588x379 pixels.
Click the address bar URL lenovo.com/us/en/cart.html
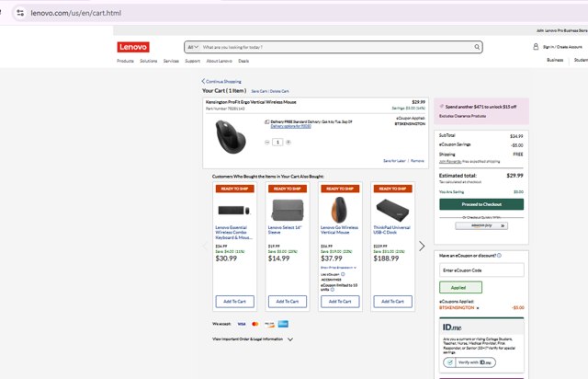75,13
